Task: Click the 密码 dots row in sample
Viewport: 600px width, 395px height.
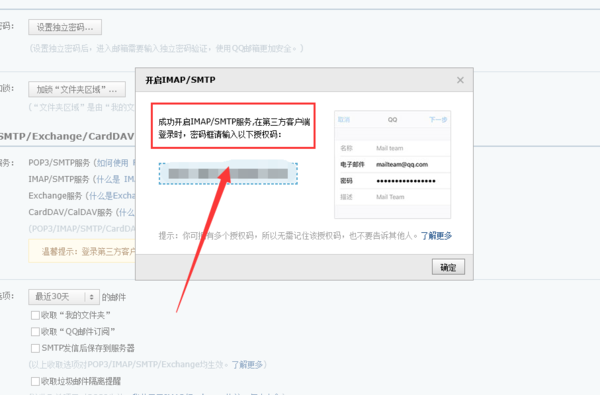Action: (x=392, y=181)
